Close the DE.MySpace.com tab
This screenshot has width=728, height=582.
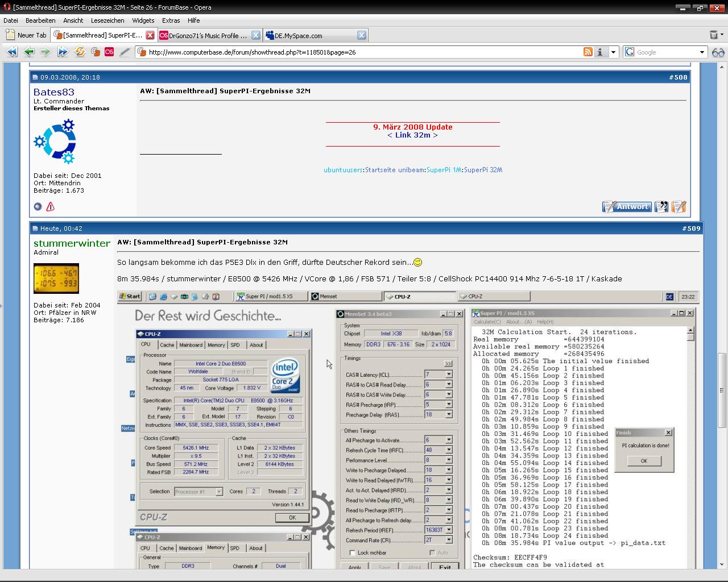tap(362, 35)
